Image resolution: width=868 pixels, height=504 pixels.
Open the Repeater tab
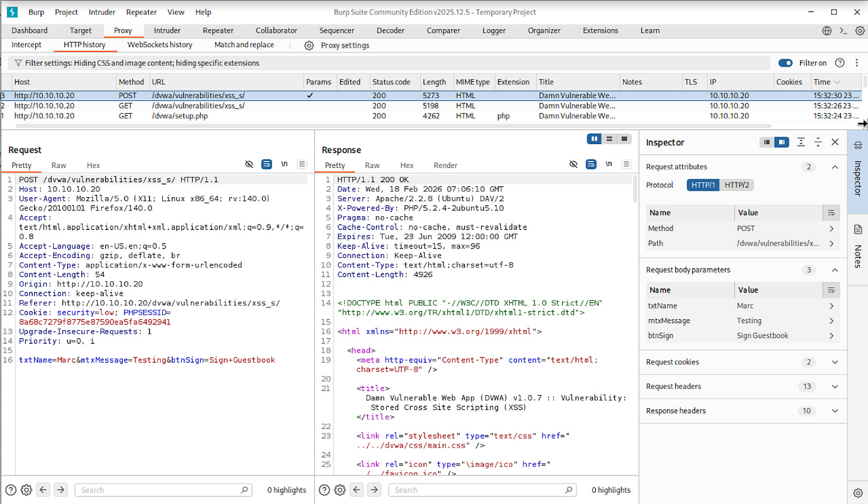tap(218, 30)
